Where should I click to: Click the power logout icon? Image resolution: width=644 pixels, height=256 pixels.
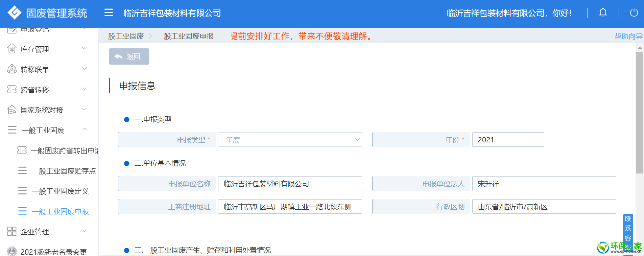point(634,13)
